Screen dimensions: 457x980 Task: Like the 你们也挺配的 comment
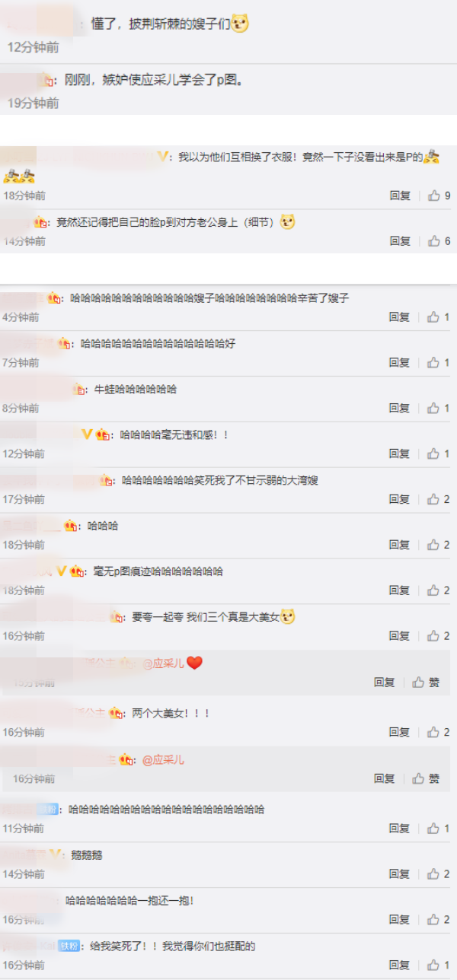439,965
